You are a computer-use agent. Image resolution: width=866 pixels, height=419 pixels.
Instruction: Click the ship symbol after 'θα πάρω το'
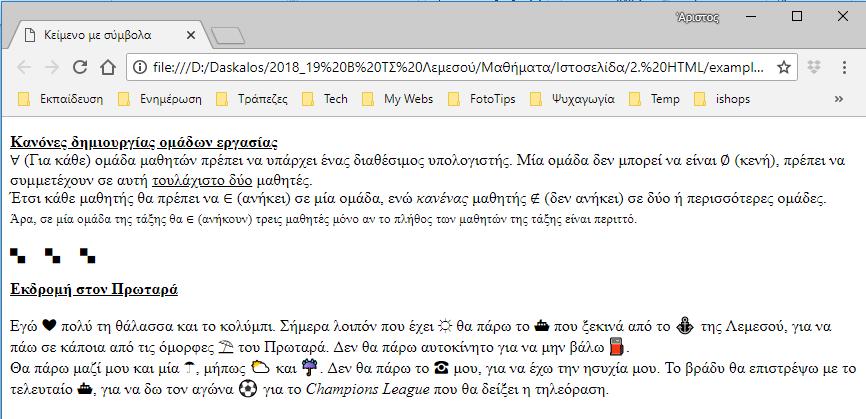tap(542, 327)
